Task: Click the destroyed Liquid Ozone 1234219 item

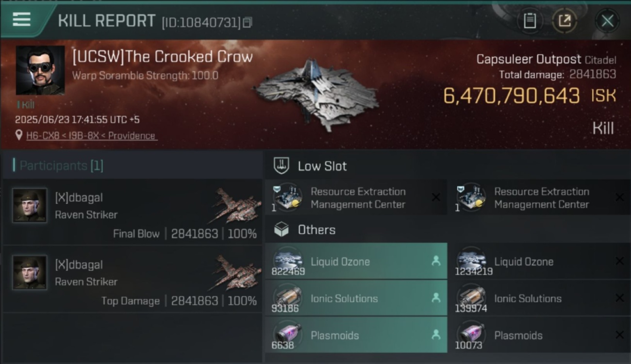Action: pyautogui.click(x=540, y=261)
